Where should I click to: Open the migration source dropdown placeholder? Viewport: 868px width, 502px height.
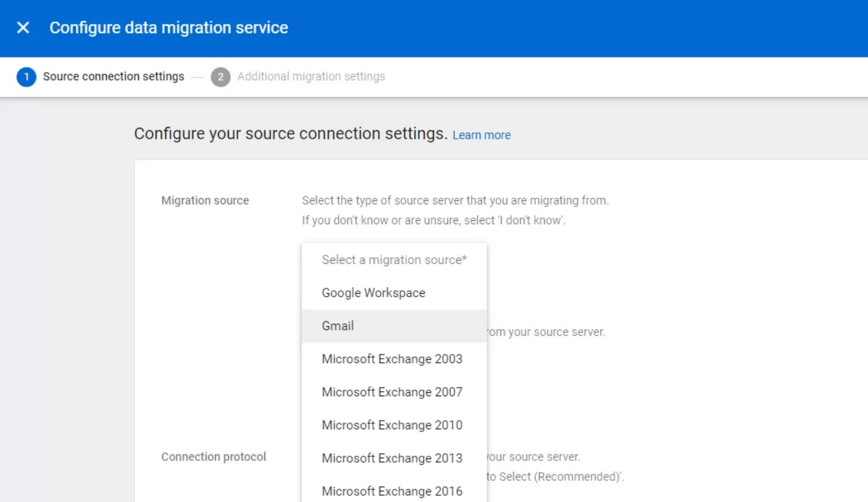point(393,259)
